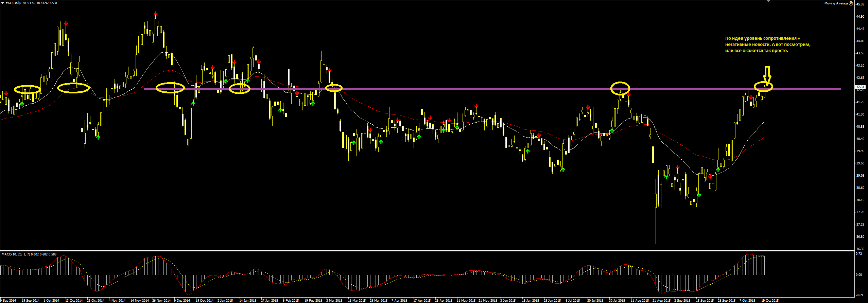Click the red sell arrow above November 2014 peak
The image size is (868, 303).
[155, 14]
